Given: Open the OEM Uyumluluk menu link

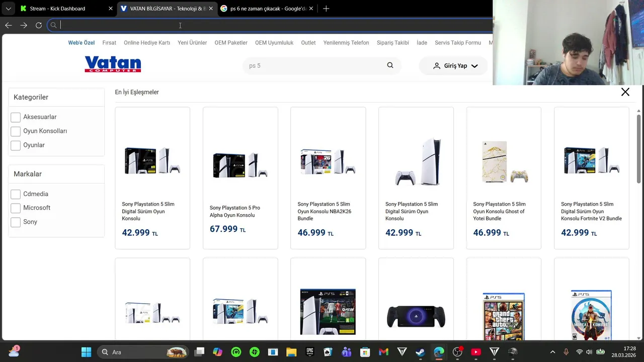Looking at the screenshot, I should [x=274, y=43].
